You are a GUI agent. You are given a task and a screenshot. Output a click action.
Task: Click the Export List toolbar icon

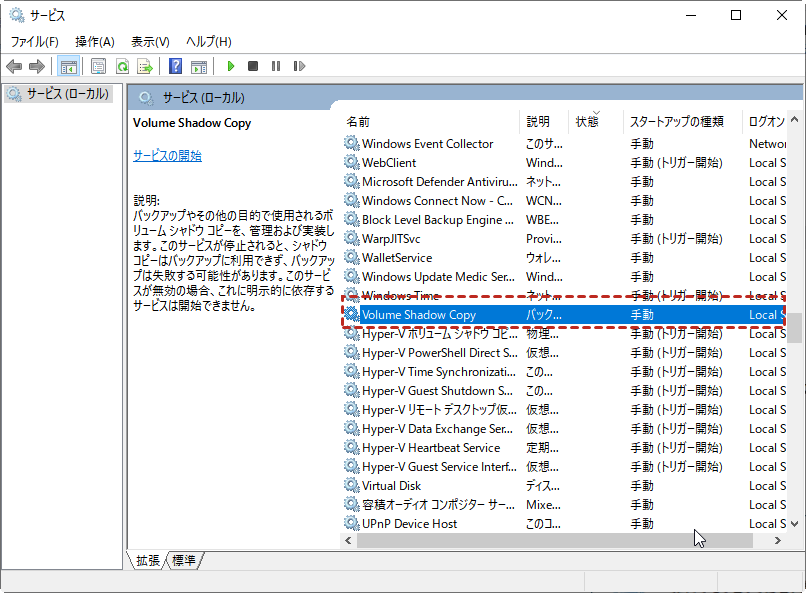(145, 66)
